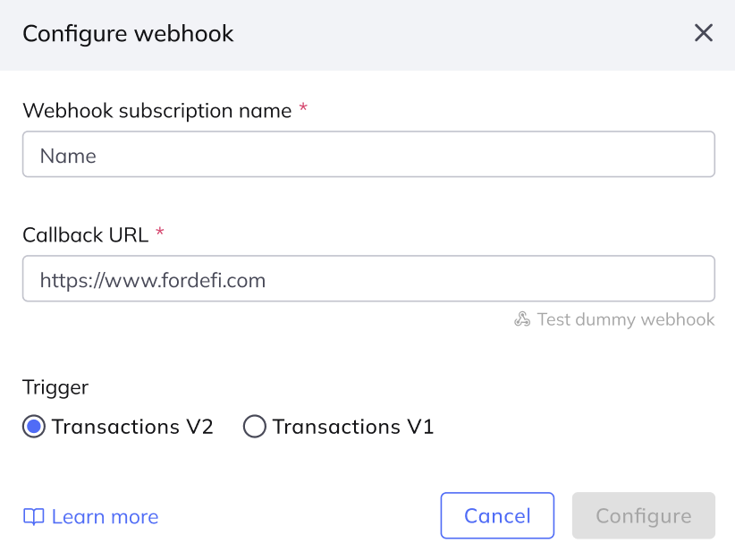Screen dimensions: 735x560
Task: Focus the Webhook subscription name field
Action: coord(368,154)
